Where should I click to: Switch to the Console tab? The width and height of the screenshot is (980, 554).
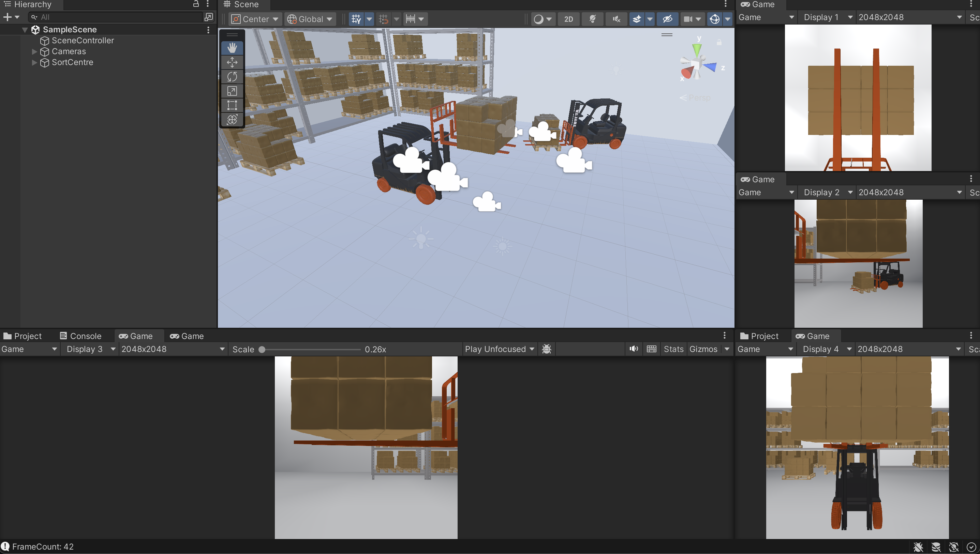pyautogui.click(x=81, y=336)
